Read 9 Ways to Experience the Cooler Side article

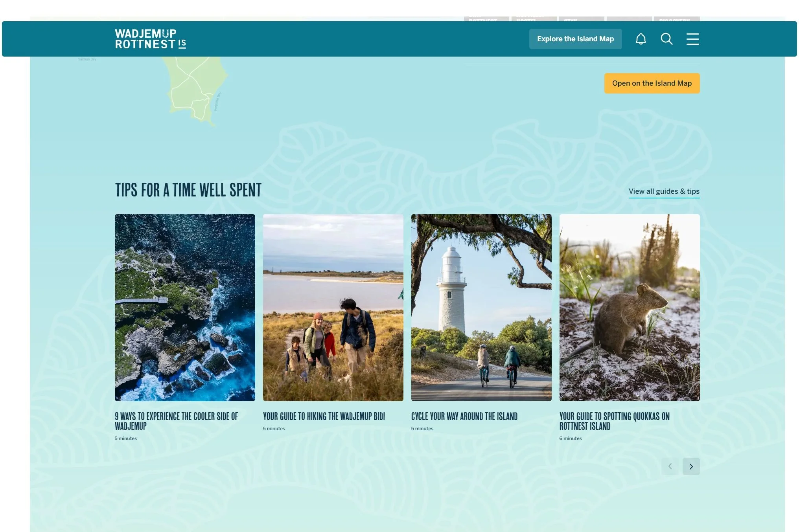(176, 421)
